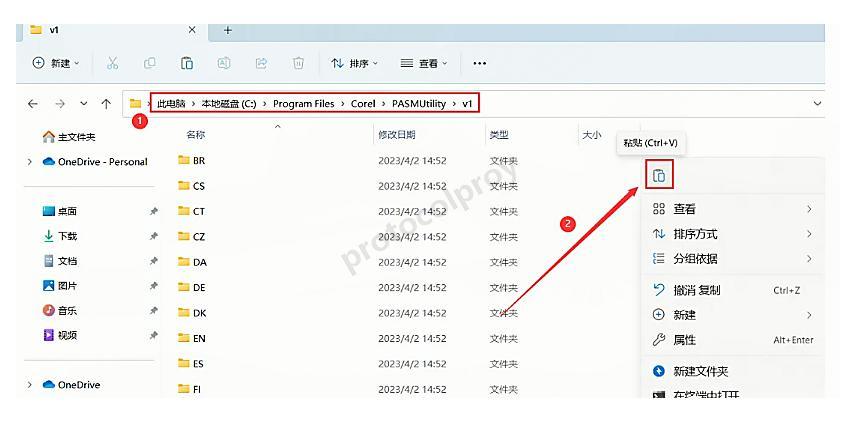
Task: Click Corel in address breadcrumb
Action: point(363,104)
